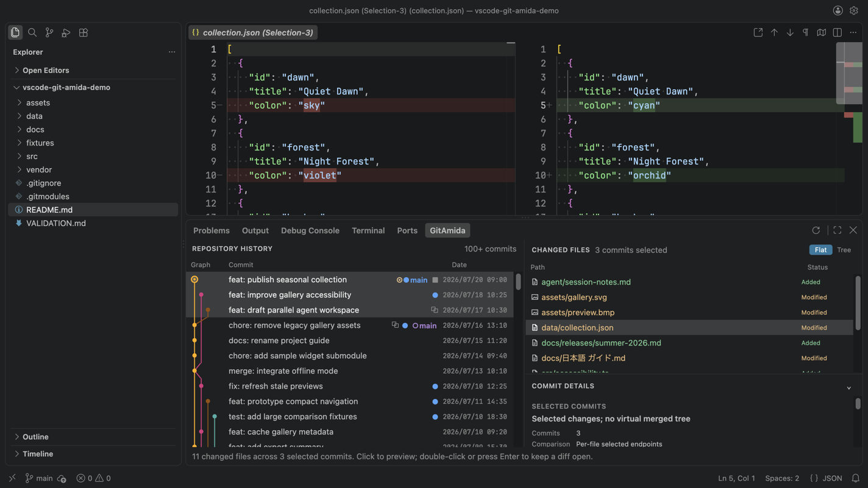This screenshot has height=488, width=868.
Task: Click the Spaces: 2 indentation setting
Action: (x=782, y=478)
